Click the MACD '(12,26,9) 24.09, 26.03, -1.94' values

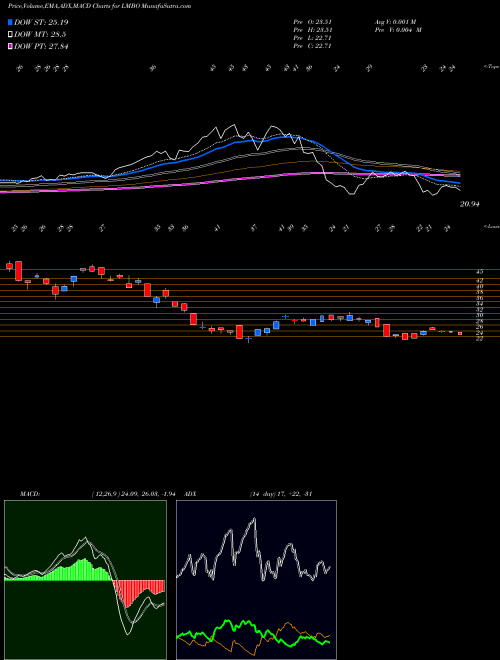coord(133,493)
